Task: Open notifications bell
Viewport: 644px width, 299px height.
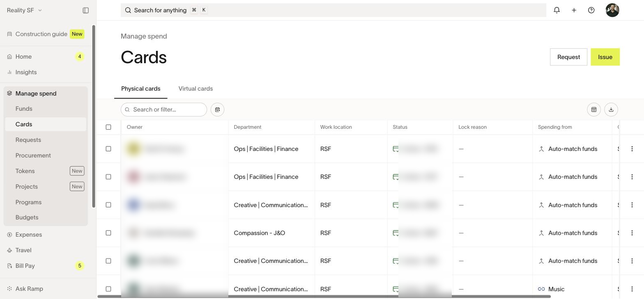Action: coord(557,10)
